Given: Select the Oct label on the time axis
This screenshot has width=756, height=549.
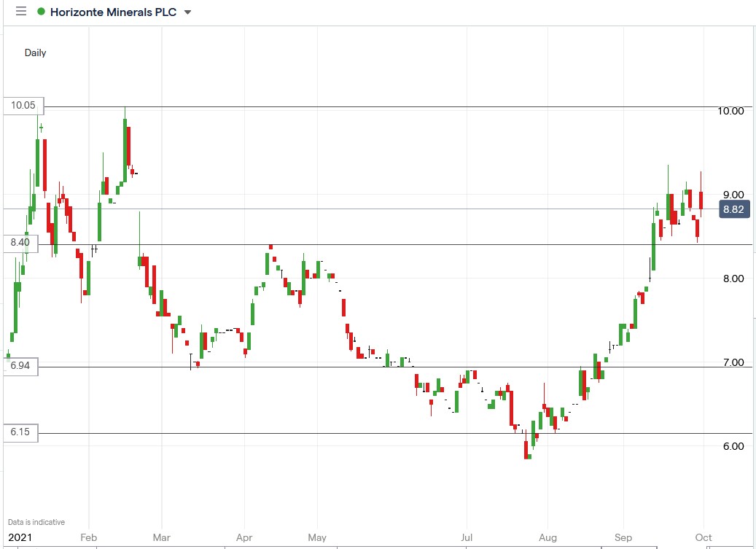Looking at the screenshot, I should point(702,537).
